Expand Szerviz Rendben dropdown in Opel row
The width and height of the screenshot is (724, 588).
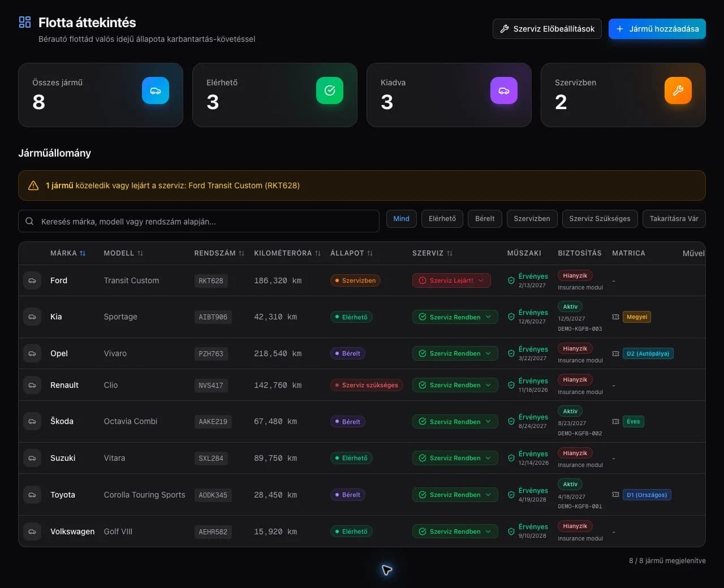point(455,353)
